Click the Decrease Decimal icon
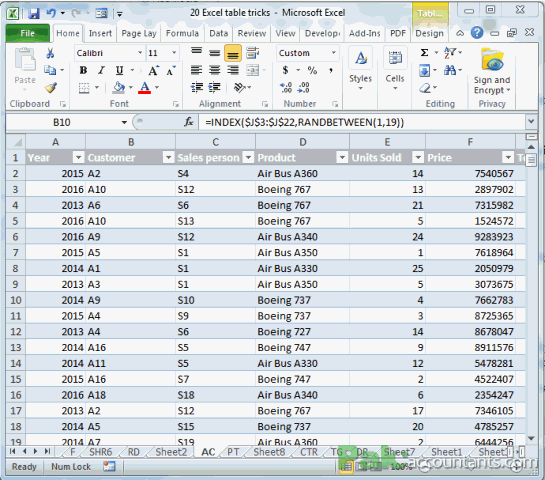The image size is (545, 480). 303,88
